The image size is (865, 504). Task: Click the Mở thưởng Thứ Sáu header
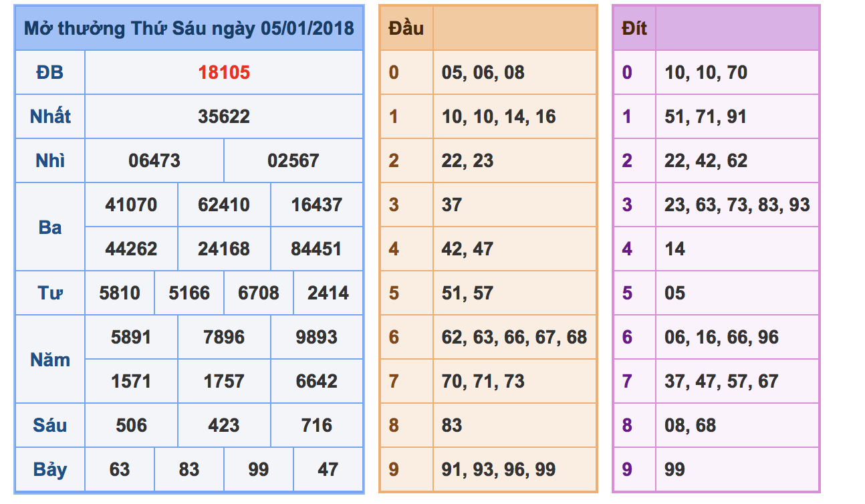(x=189, y=28)
